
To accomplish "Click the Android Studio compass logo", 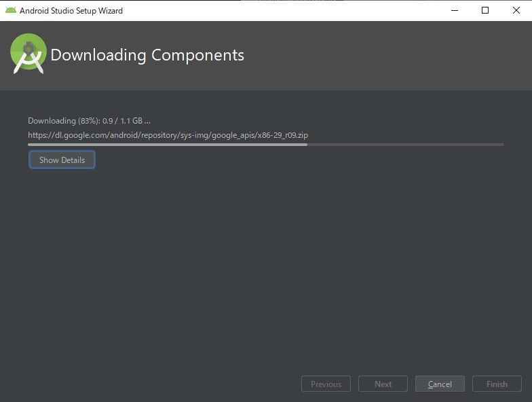I will click(28, 54).
